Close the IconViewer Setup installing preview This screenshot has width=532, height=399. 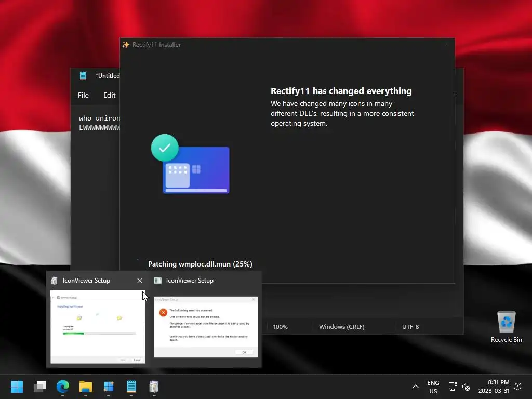139,281
